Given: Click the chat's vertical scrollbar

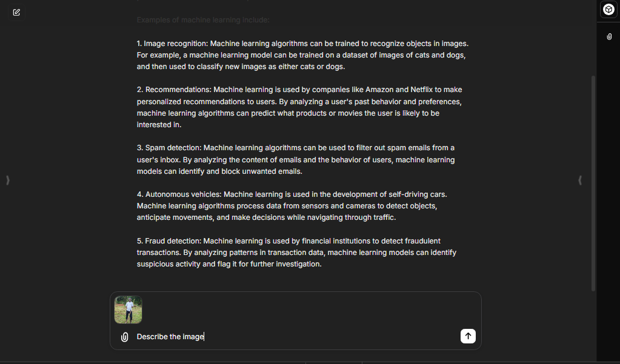Looking at the screenshot, I should (x=593, y=182).
